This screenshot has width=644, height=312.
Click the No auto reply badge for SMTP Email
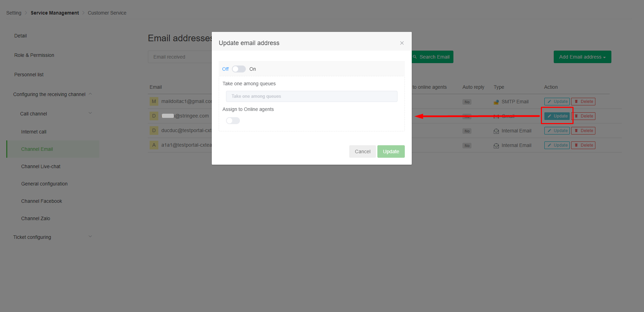tap(467, 102)
